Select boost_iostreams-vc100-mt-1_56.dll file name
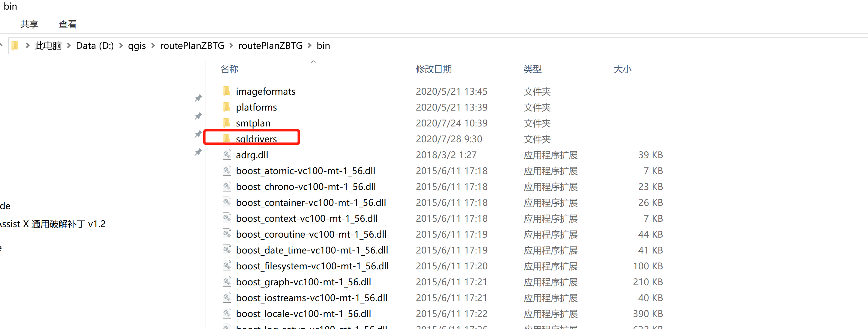 (x=312, y=298)
